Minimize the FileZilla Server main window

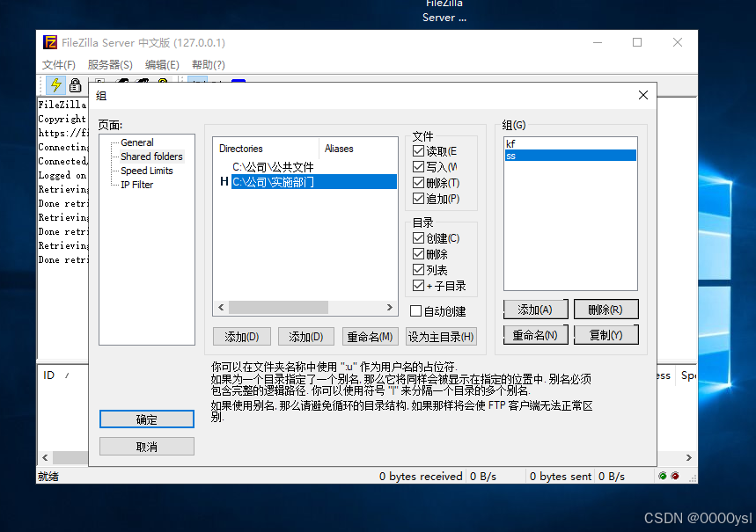click(598, 42)
